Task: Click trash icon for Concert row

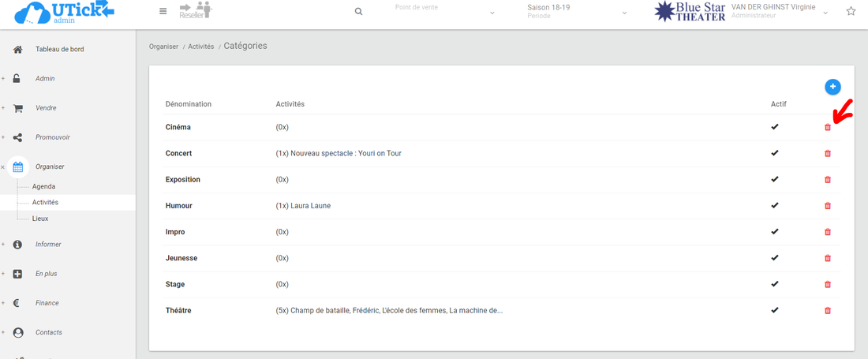Action: click(x=828, y=153)
